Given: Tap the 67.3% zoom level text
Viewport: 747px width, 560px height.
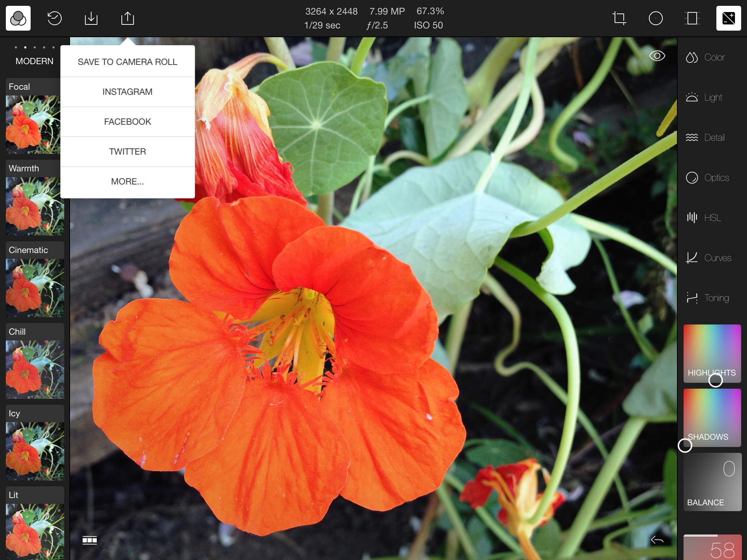Looking at the screenshot, I should tap(430, 11).
